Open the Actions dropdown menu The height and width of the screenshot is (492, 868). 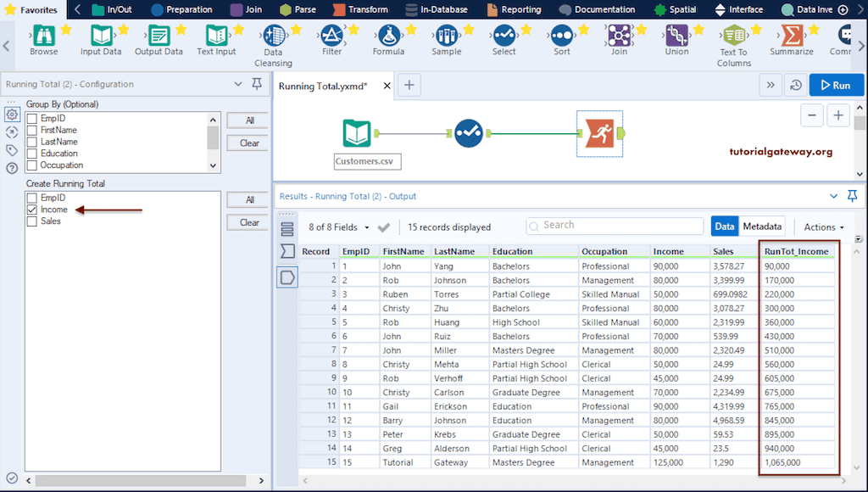click(x=824, y=227)
